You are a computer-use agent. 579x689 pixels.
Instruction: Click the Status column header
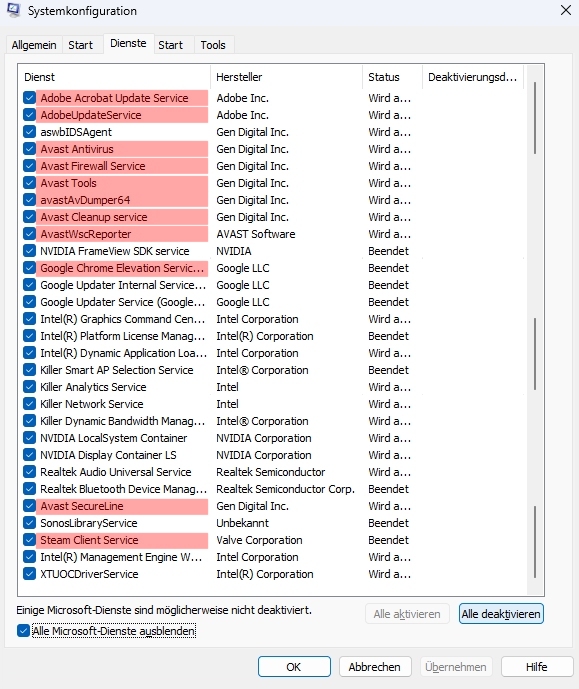(x=392, y=77)
